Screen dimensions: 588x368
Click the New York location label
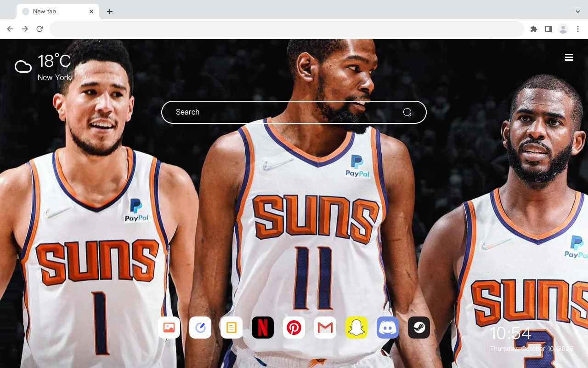54,77
